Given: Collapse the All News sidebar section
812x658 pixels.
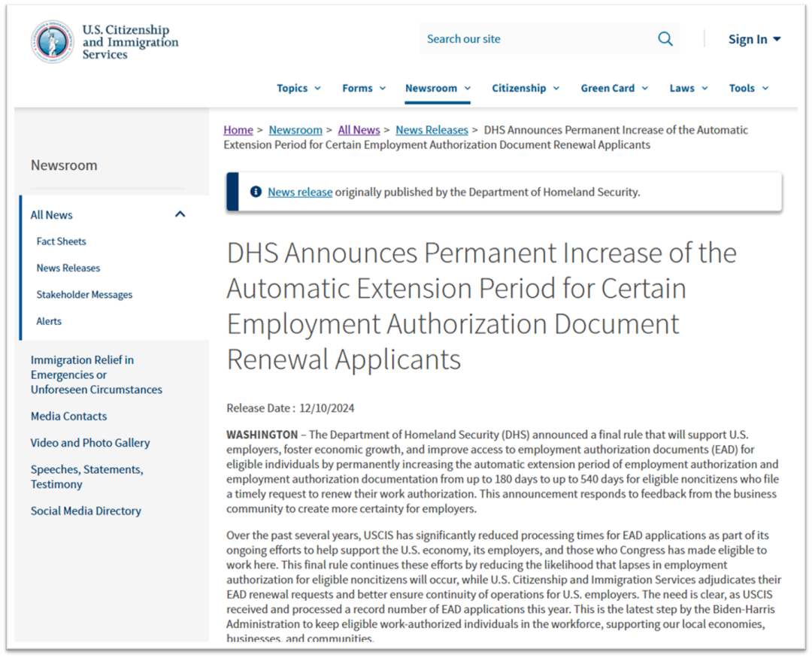Looking at the screenshot, I should pyautogui.click(x=180, y=214).
